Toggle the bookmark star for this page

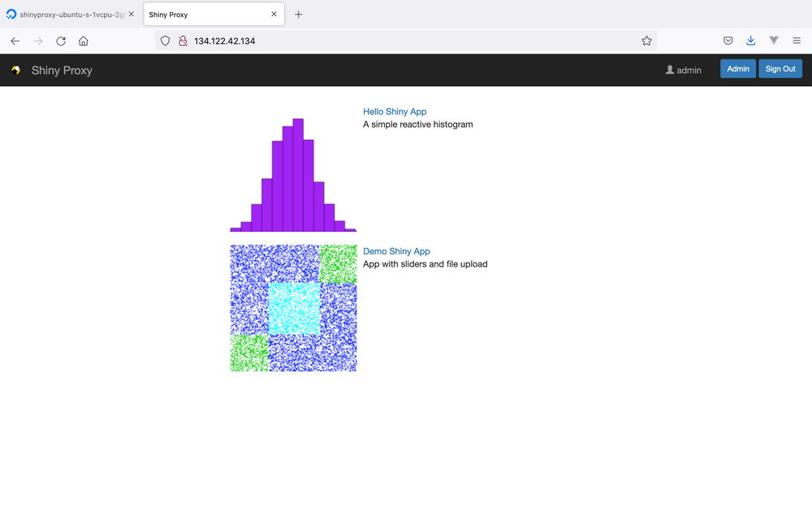pos(646,40)
